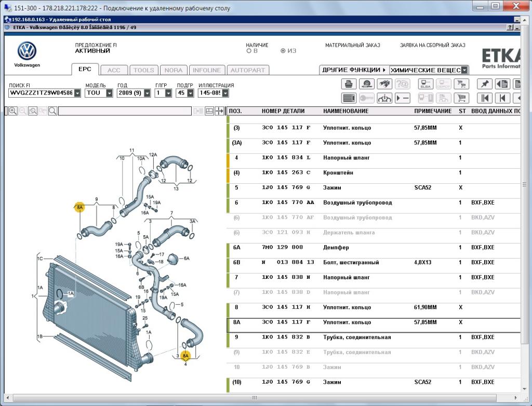Jump to first illustration with bar-arrow icon
532x406 pixels.
click(x=485, y=98)
